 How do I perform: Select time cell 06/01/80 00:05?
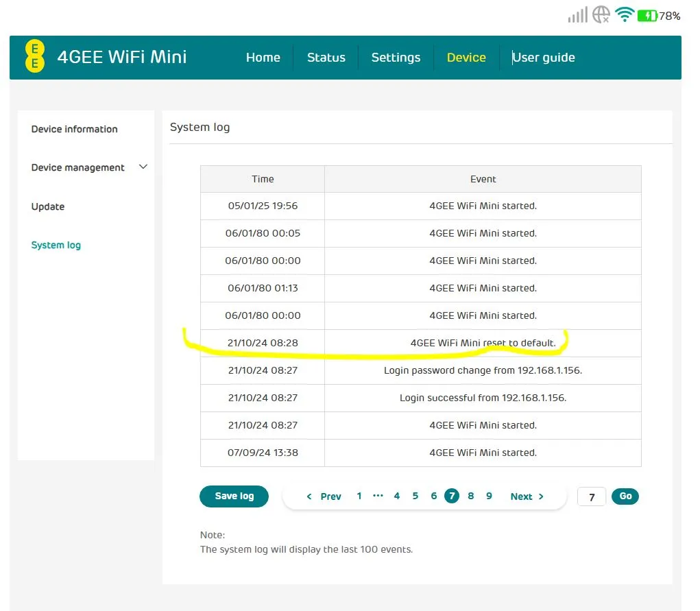coord(263,234)
